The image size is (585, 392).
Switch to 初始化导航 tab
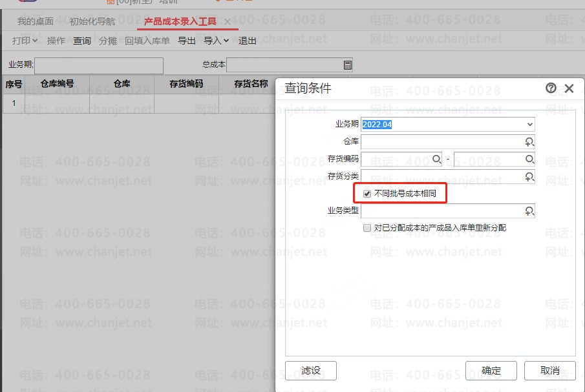click(x=92, y=21)
